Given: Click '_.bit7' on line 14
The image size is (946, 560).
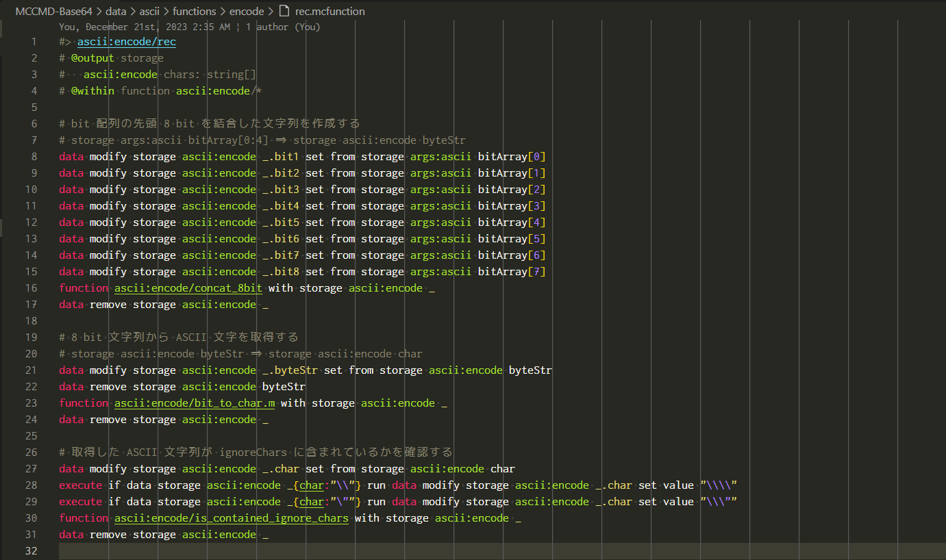Looking at the screenshot, I should click(x=281, y=255).
